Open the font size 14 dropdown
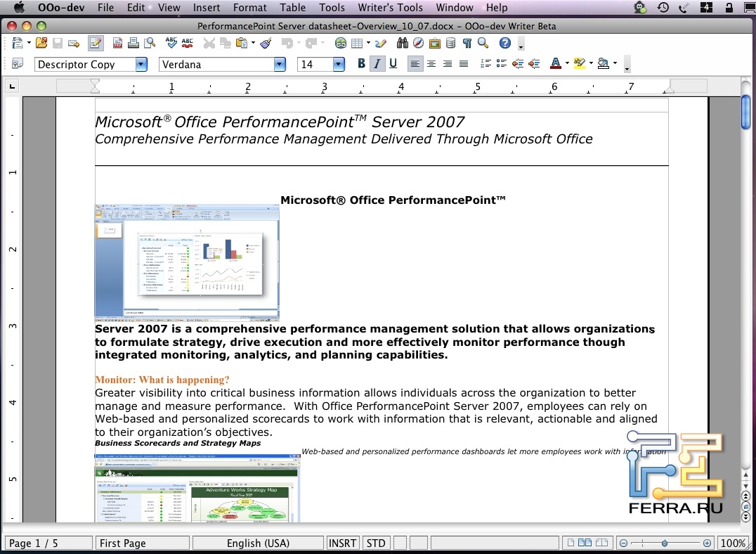This screenshot has width=756, height=554. 339,64
